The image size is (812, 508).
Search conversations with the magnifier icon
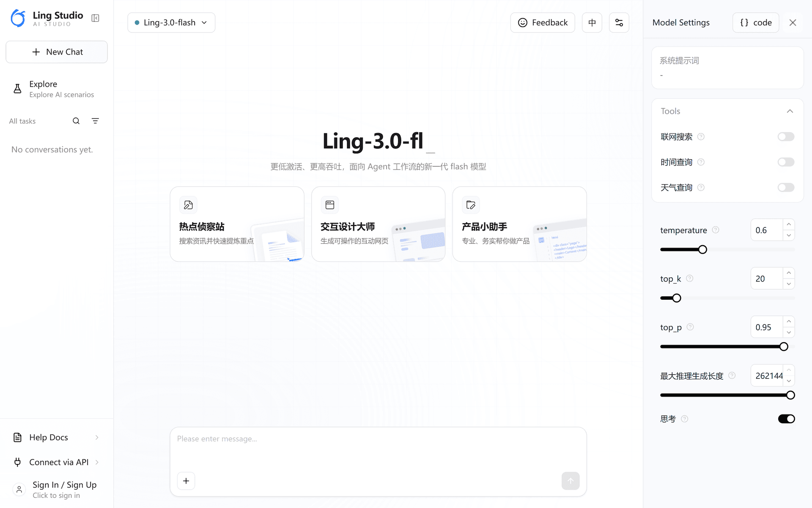point(76,121)
